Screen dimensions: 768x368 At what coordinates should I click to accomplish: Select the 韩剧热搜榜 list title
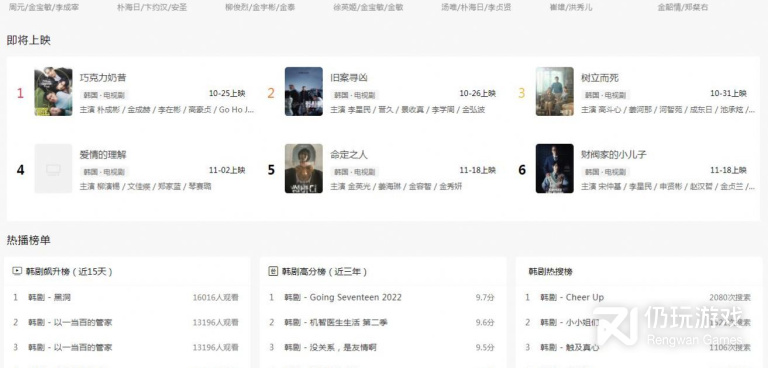[x=551, y=271]
